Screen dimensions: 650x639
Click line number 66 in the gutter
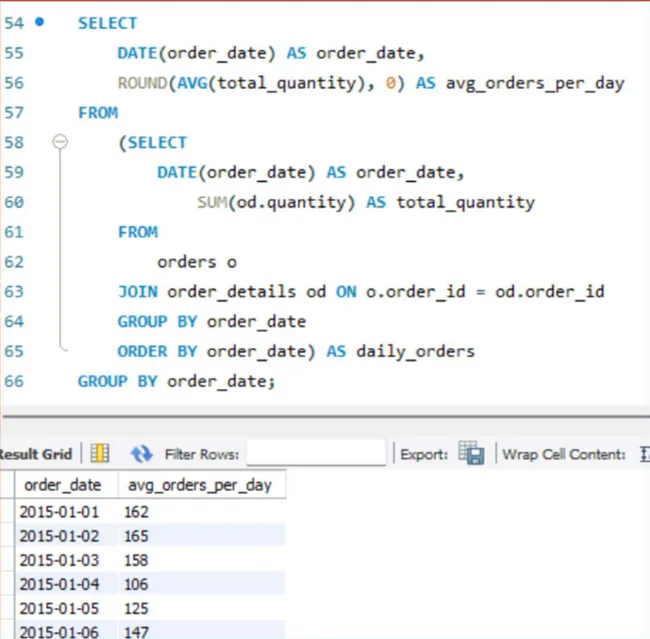click(x=14, y=381)
